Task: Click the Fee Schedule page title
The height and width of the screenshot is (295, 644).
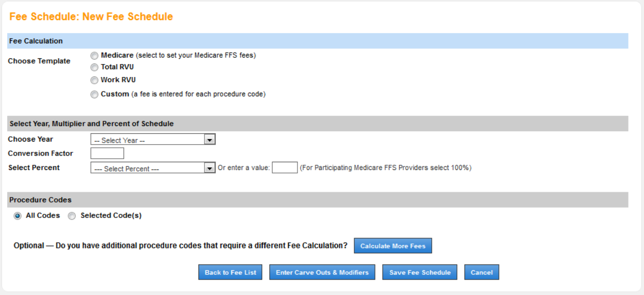Action: pyautogui.click(x=91, y=17)
